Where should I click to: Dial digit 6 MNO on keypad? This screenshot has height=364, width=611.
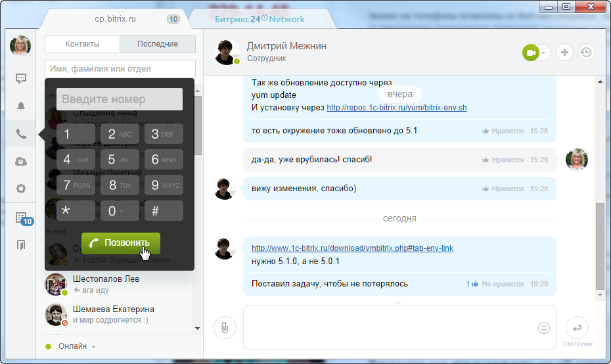(164, 160)
